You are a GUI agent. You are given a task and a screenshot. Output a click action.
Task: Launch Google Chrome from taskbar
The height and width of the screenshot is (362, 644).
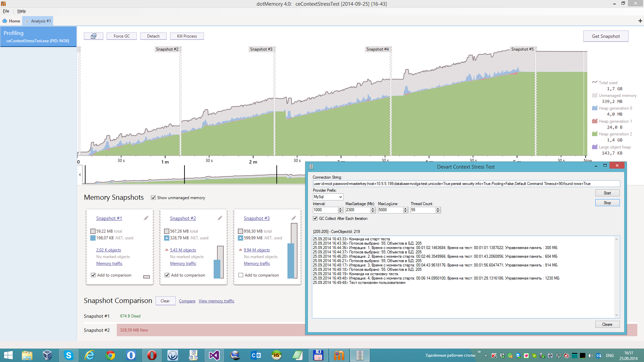[x=110, y=355]
